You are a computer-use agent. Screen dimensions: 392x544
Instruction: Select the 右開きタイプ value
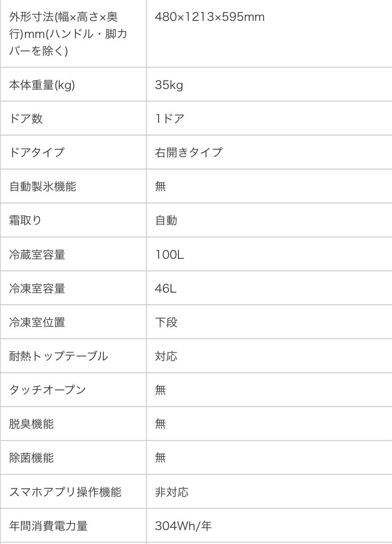[x=189, y=153]
